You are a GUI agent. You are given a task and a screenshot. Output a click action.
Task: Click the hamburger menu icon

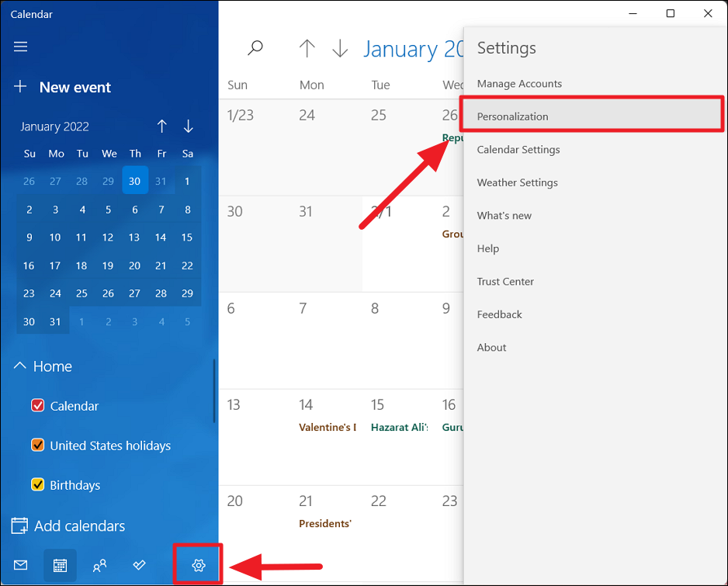[20, 47]
